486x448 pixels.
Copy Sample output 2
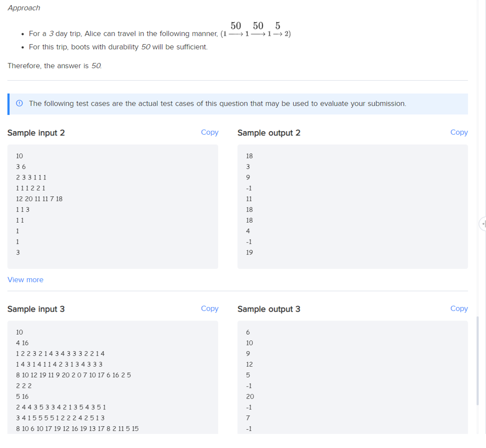point(459,132)
